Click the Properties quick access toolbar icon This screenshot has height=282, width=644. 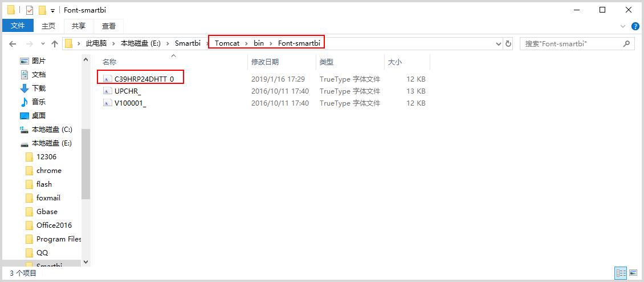pyautogui.click(x=30, y=10)
